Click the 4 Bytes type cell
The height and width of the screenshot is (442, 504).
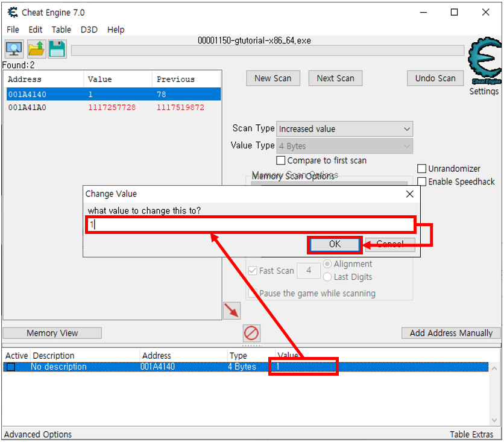pyautogui.click(x=242, y=367)
